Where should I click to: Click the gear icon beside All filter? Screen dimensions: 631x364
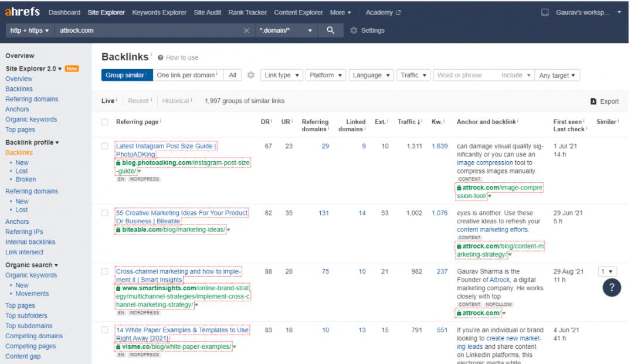250,75
